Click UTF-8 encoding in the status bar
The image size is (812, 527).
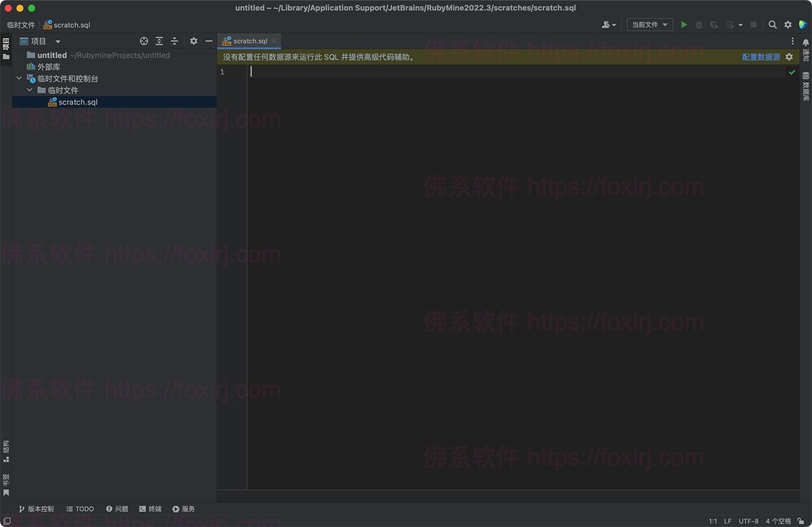click(748, 521)
